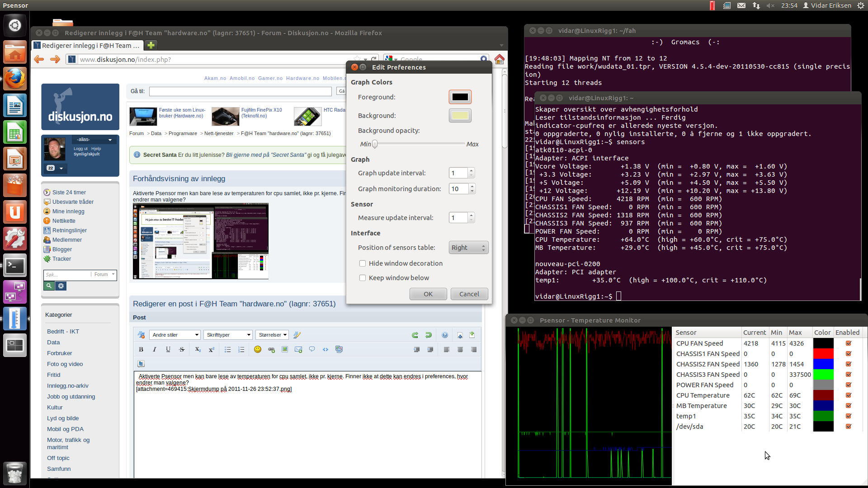Image resolution: width=868 pixels, height=488 pixels.
Task: Open the Størrelser size dropdown
Action: [x=272, y=335]
